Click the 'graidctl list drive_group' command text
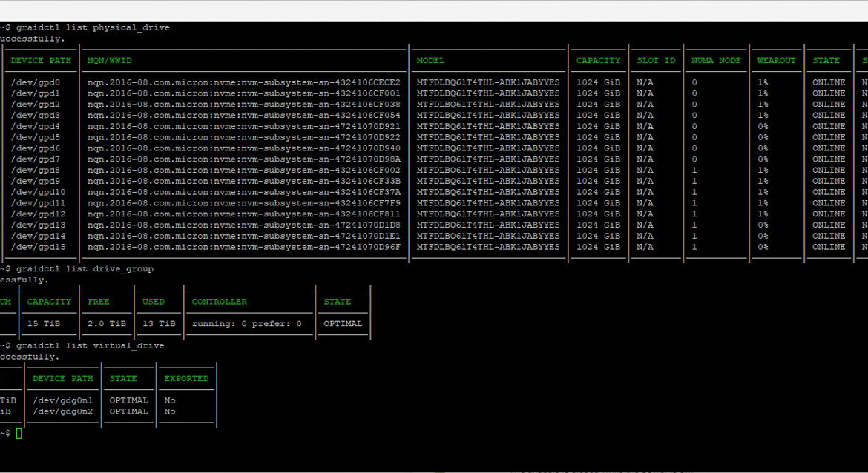The image size is (868, 473). pos(84,269)
